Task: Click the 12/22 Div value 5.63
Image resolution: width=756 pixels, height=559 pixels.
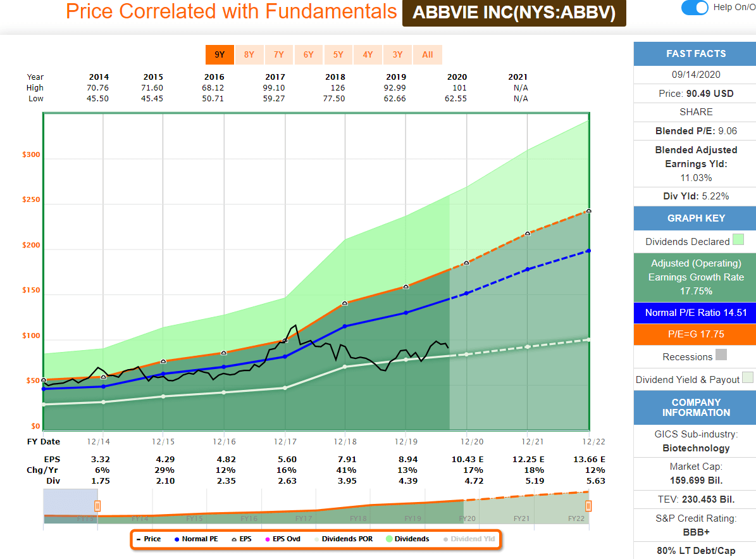Action: click(595, 481)
